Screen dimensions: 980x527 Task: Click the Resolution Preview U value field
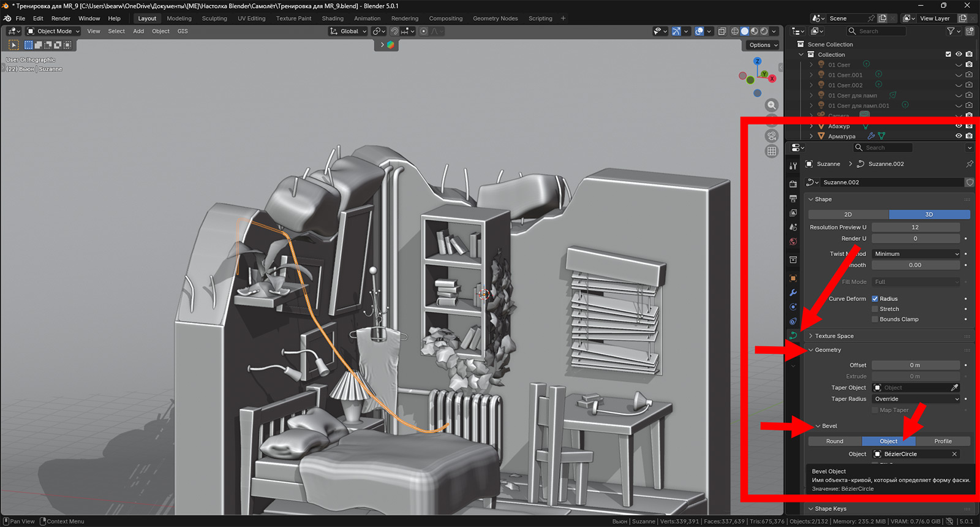click(915, 227)
